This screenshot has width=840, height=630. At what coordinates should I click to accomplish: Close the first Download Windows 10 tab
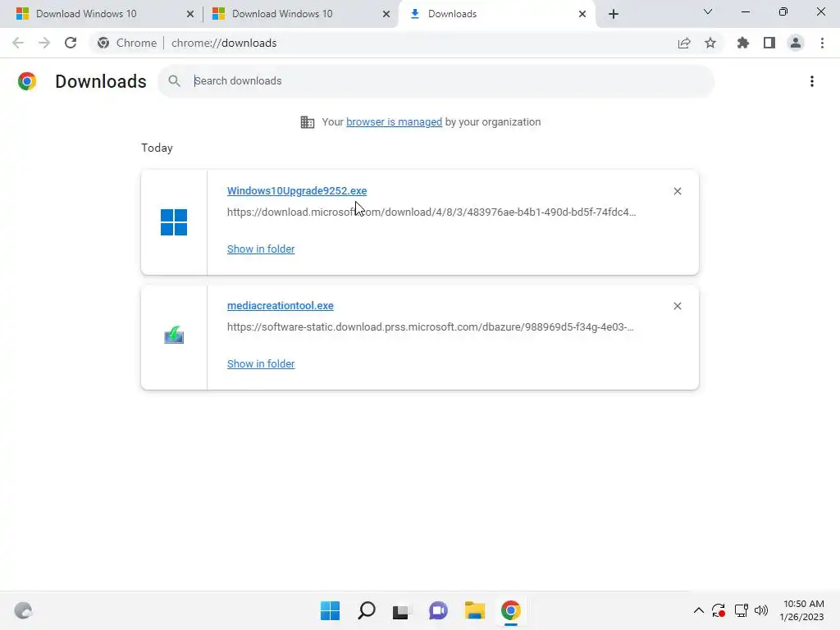coord(190,14)
